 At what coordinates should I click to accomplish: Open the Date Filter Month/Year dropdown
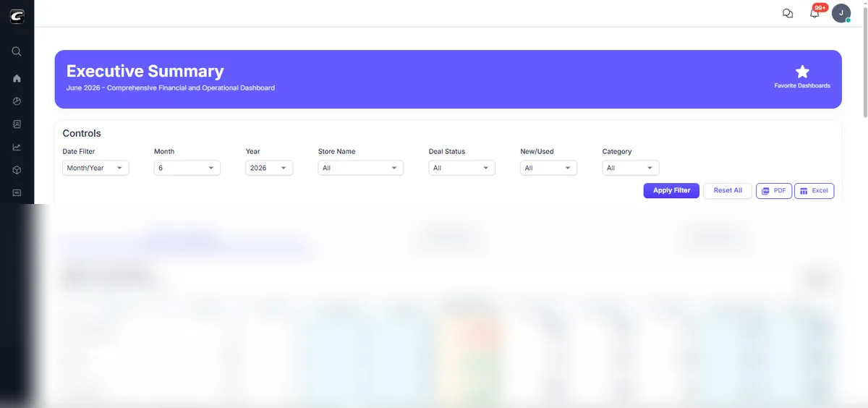pos(95,168)
